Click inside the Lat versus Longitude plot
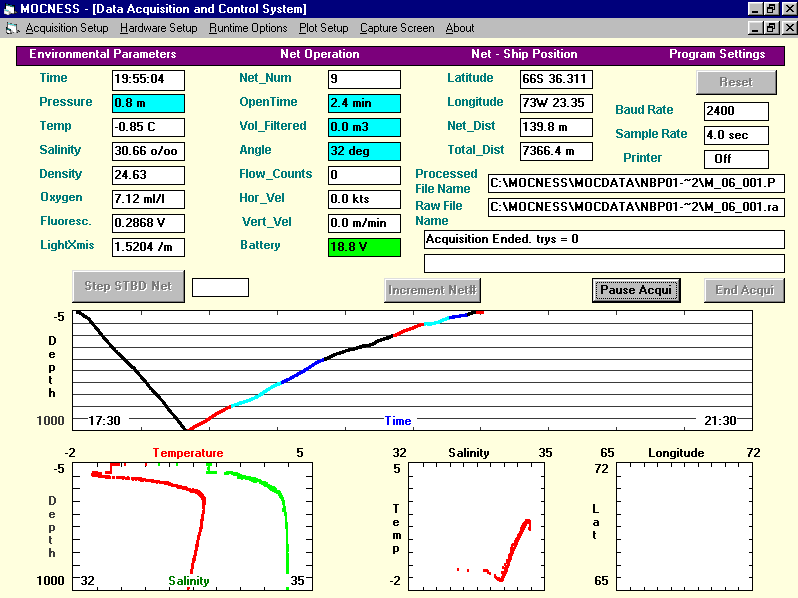 coord(685,526)
